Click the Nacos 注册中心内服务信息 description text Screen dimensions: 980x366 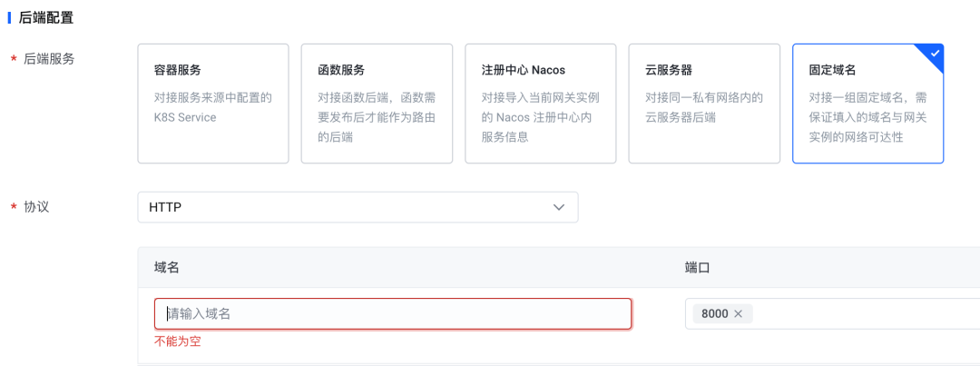(x=540, y=117)
